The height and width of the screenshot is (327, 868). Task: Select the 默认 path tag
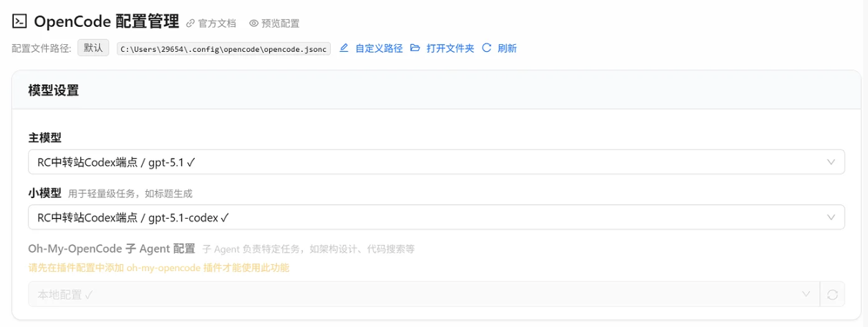tap(93, 48)
